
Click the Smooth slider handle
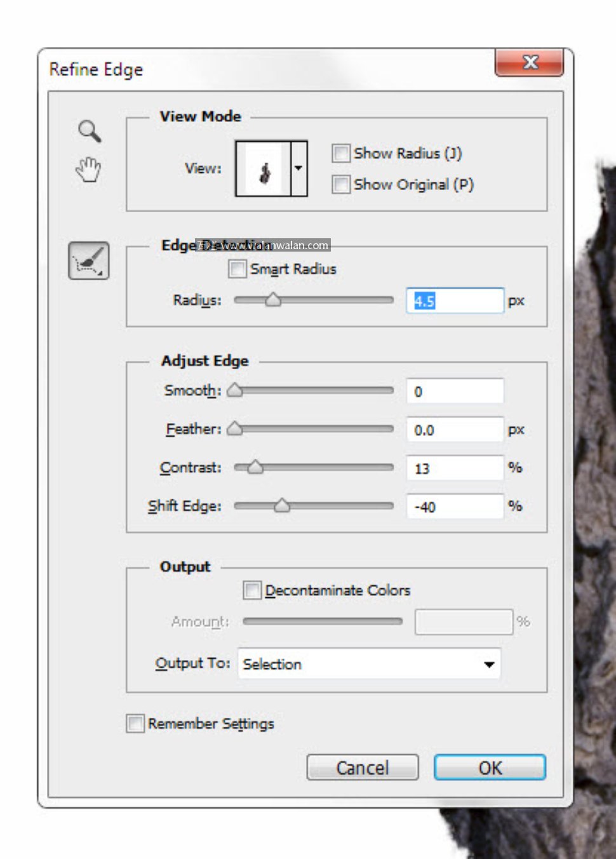click(x=235, y=390)
